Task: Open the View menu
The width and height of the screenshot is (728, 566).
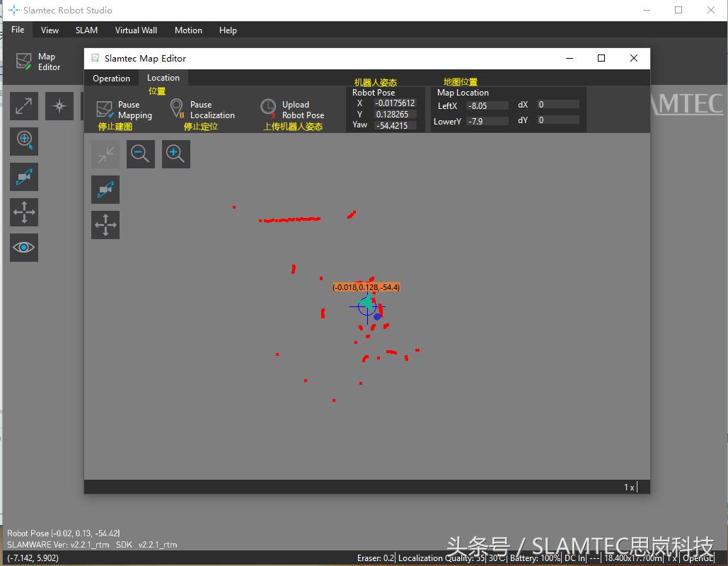Action: point(50,30)
